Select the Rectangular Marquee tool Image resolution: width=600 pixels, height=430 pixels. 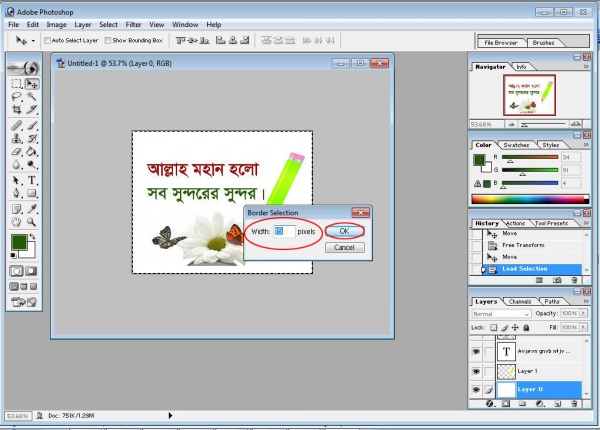[x=16, y=84]
